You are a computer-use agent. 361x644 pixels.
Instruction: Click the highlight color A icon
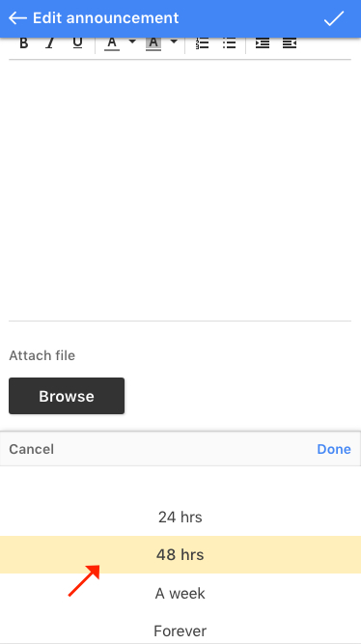(153, 43)
